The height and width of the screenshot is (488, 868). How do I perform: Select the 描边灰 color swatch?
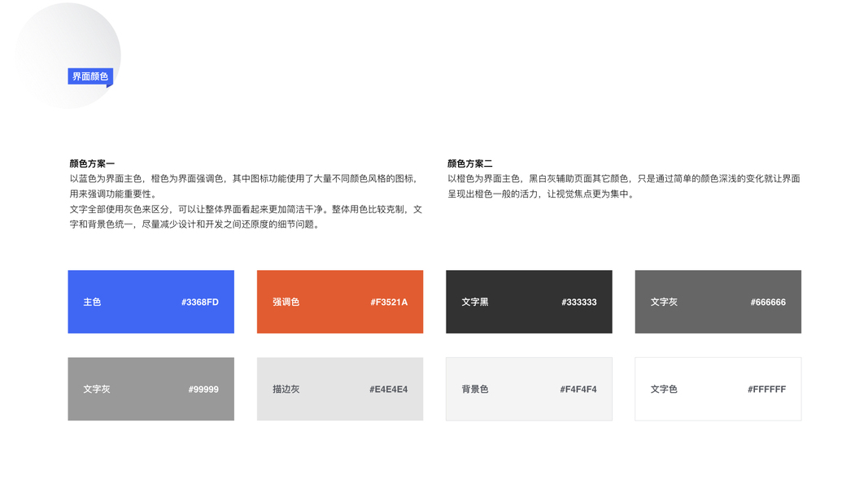click(x=340, y=389)
